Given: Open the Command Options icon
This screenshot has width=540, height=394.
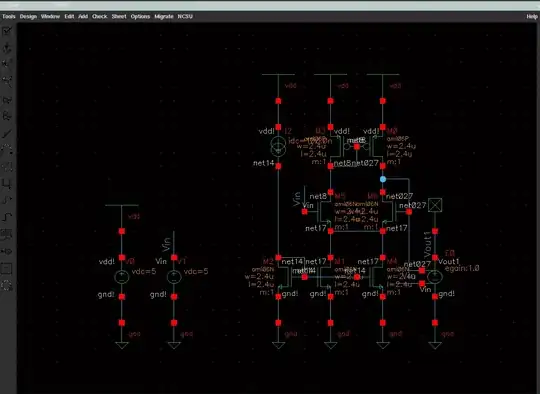Looking at the screenshot, I should tap(7, 268).
